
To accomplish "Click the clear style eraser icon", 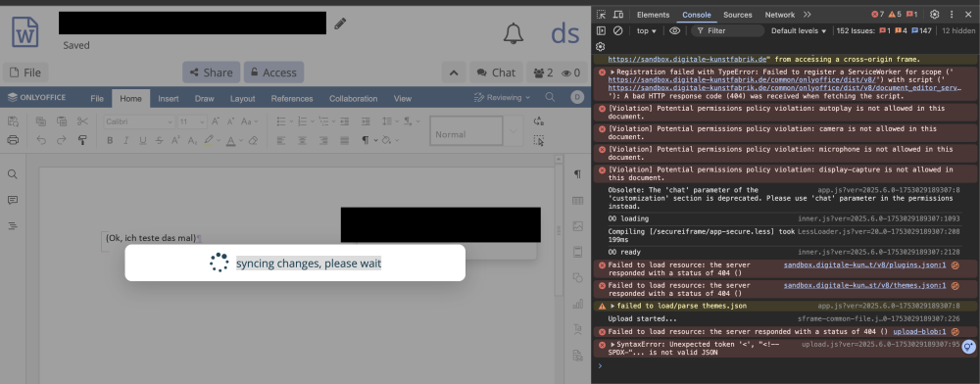I will pyautogui.click(x=253, y=140).
